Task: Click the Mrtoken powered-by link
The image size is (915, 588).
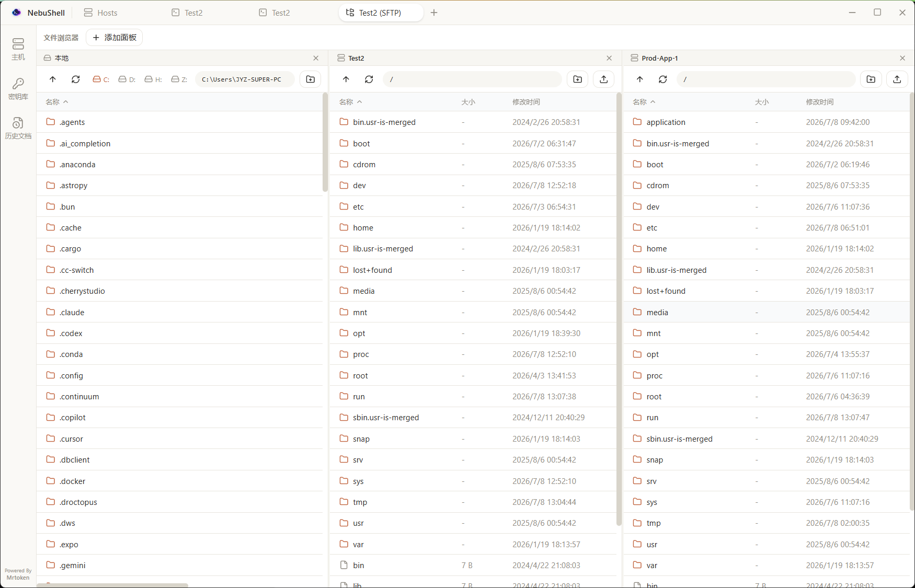Action: tap(18, 578)
